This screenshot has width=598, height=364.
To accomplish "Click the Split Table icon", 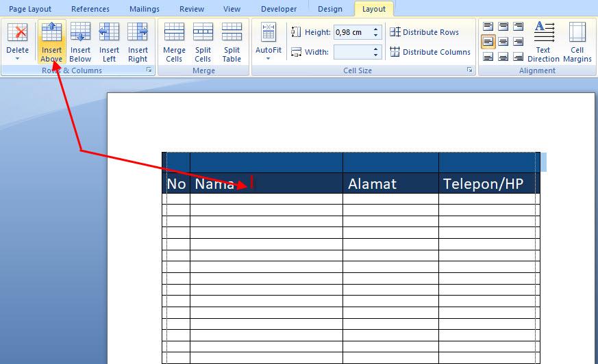I will [x=232, y=32].
